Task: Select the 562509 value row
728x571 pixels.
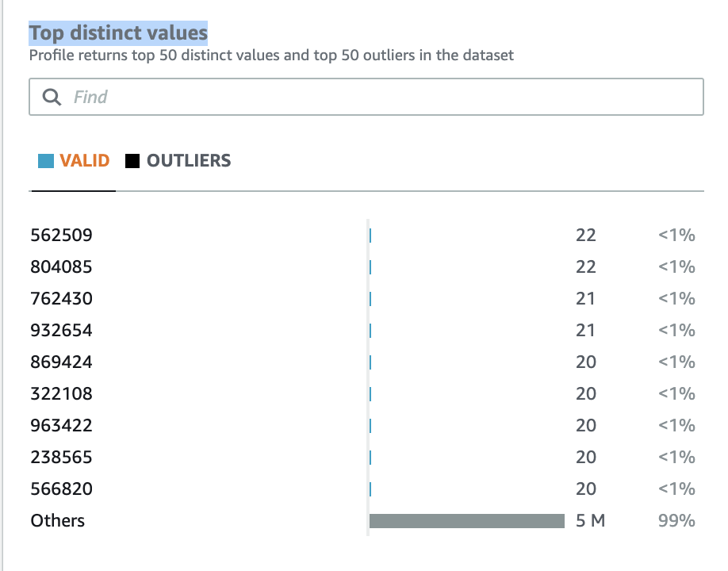Action: pyautogui.click(x=362, y=235)
